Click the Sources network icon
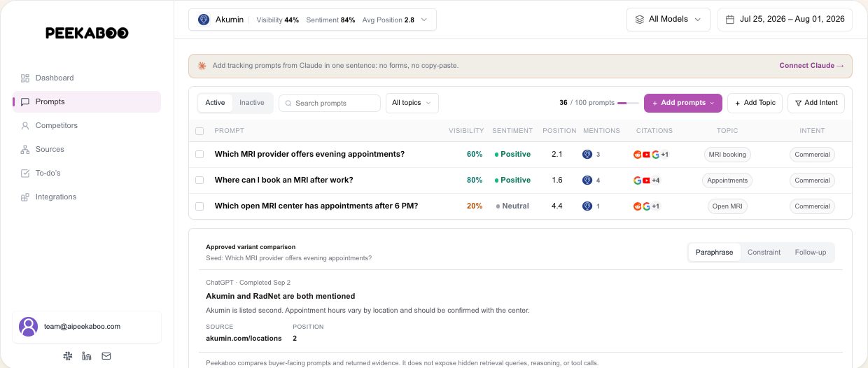 pos(25,149)
